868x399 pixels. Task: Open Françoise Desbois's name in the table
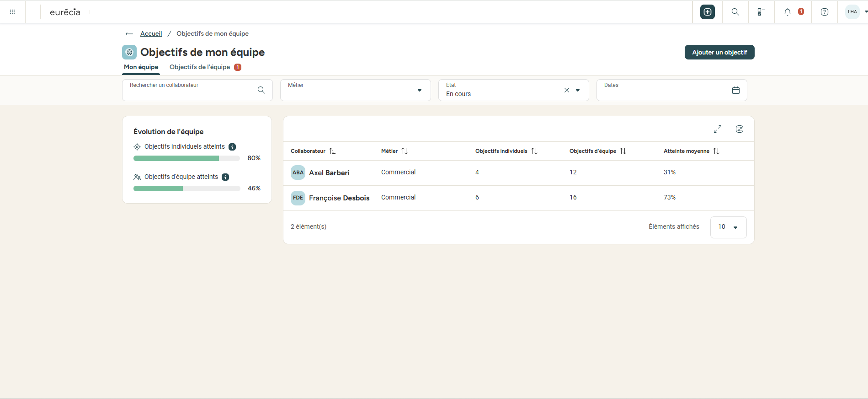(x=339, y=198)
